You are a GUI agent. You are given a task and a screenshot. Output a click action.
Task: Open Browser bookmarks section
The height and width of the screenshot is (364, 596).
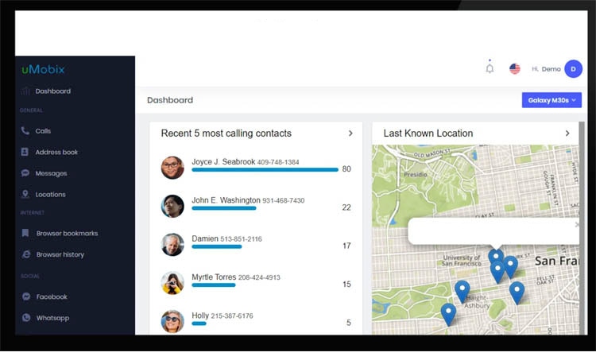[67, 234]
